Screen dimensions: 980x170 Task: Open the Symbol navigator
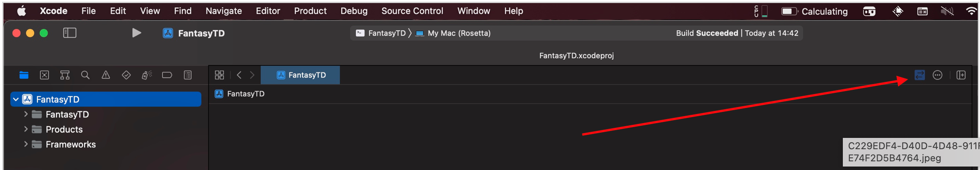[x=65, y=75]
